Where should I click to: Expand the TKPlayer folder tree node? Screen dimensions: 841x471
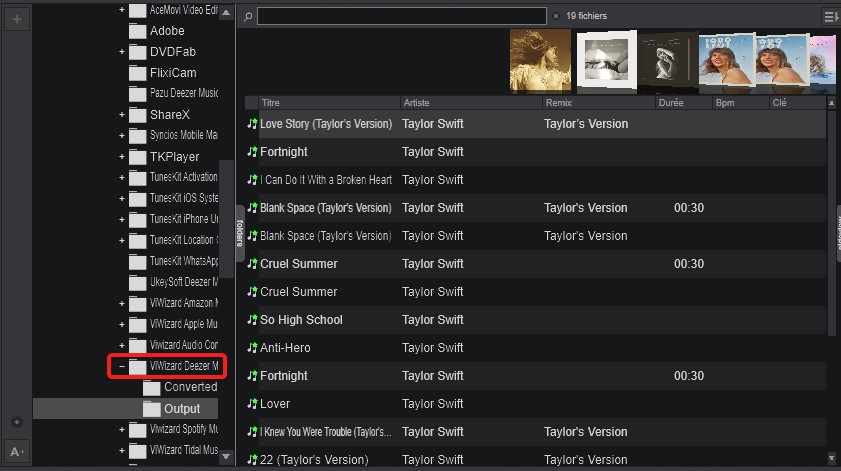click(x=122, y=157)
